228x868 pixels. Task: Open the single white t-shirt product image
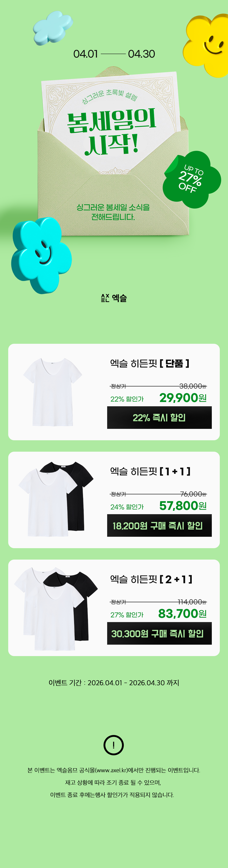pyautogui.click(x=52, y=392)
